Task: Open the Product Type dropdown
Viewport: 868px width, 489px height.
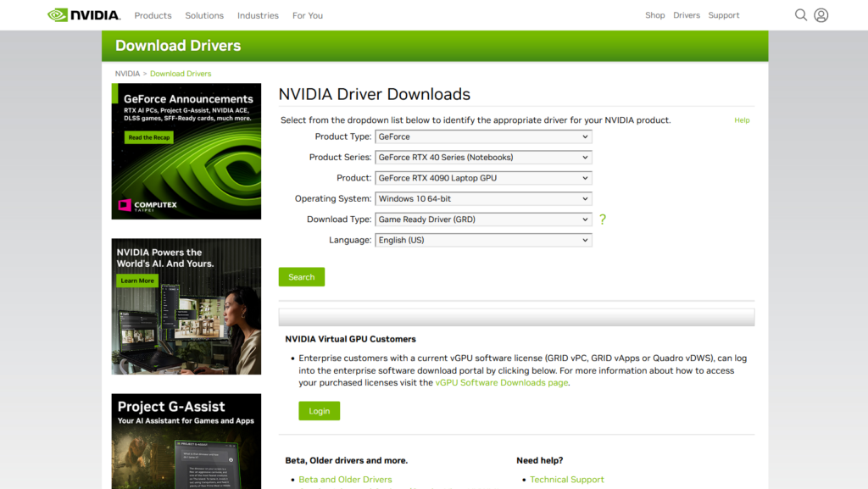Action: point(483,136)
